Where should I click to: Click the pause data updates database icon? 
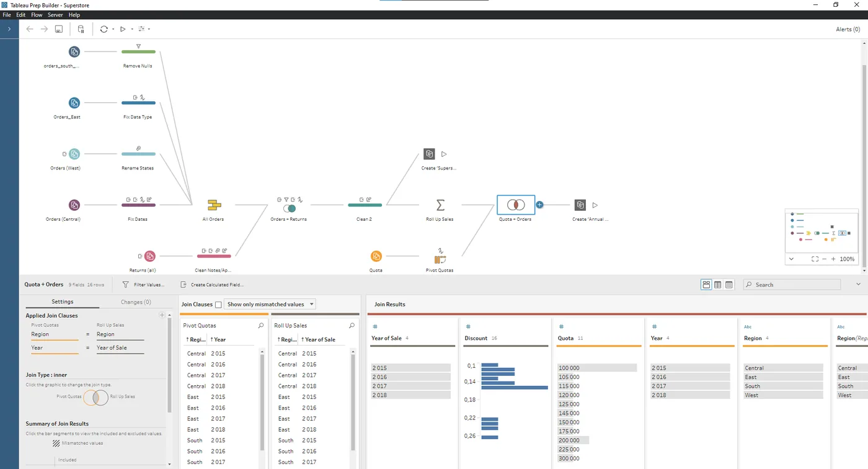pyautogui.click(x=81, y=29)
